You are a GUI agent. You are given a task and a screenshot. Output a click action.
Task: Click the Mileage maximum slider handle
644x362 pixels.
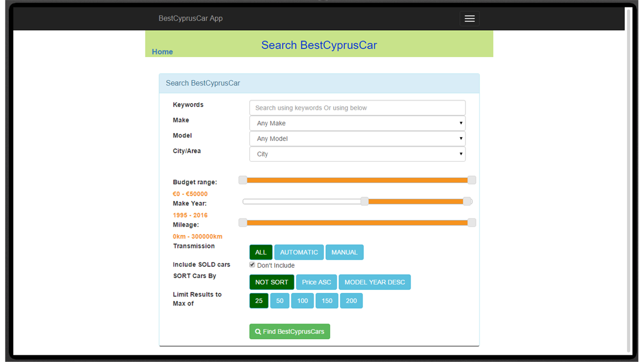point(472,223)
